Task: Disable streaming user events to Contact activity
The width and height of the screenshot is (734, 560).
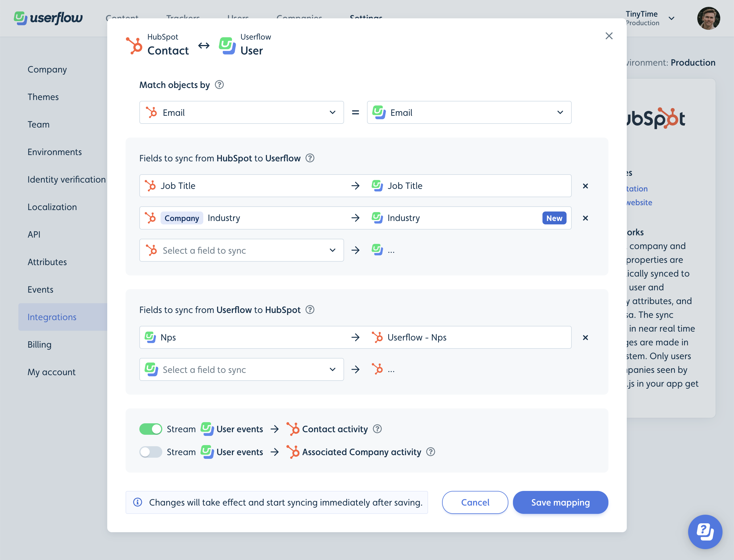Action: point(151,429)
